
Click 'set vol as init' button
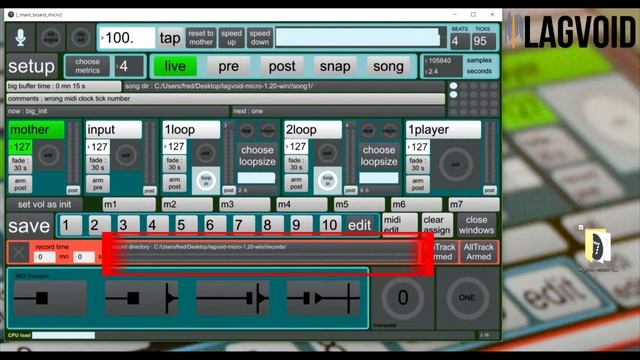[44, 204]
